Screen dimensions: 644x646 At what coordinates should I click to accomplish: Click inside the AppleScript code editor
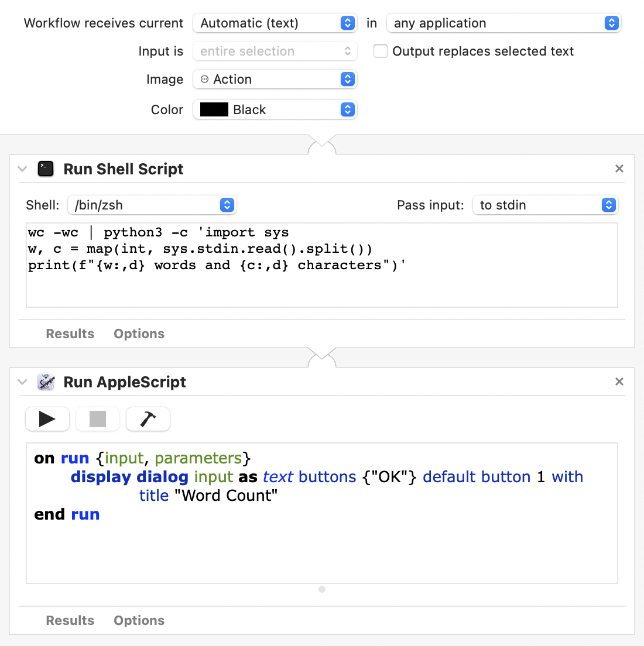322,513
